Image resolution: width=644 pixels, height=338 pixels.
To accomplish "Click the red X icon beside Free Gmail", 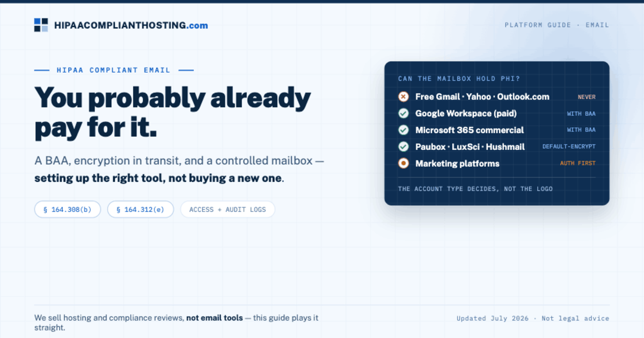I will (x=404, y=97).
